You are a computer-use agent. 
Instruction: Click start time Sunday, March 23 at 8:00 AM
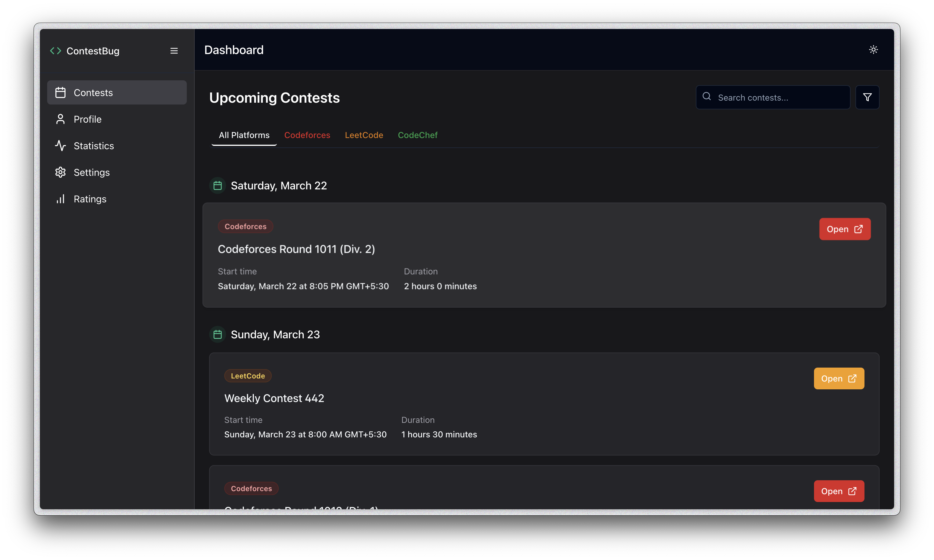coord(305,434)
